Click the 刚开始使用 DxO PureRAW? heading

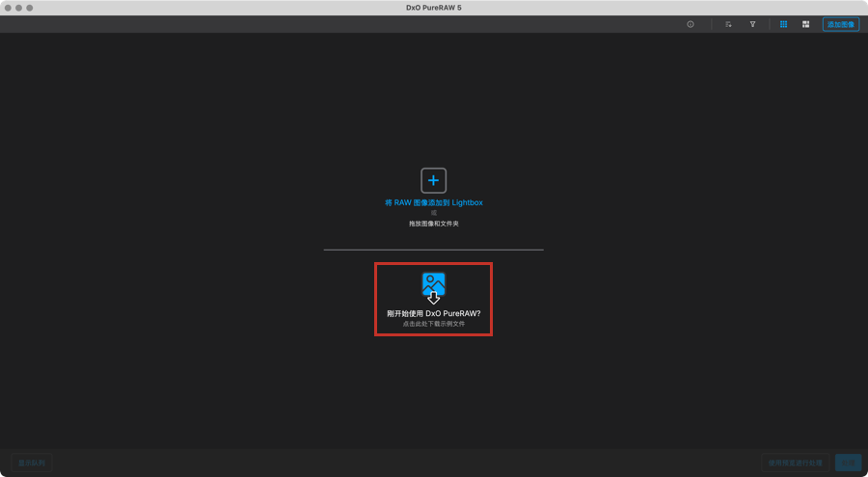point(433,313)
